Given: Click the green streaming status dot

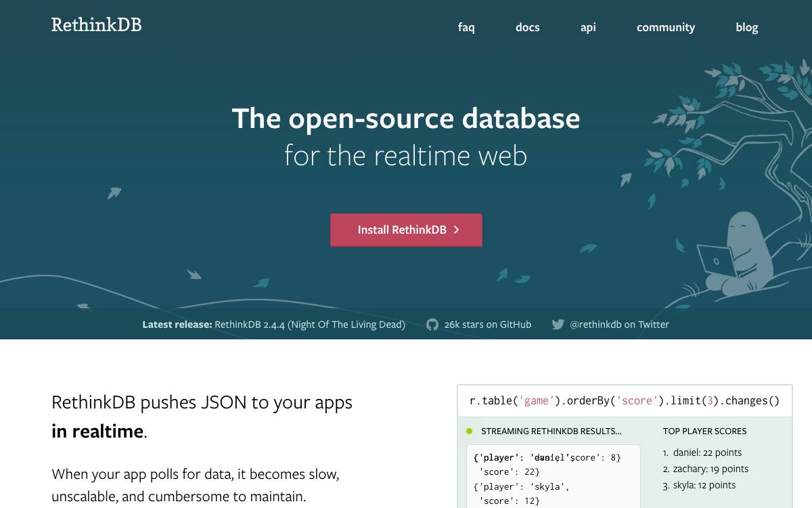Looking at the screenshot, I should coord(470,431).
